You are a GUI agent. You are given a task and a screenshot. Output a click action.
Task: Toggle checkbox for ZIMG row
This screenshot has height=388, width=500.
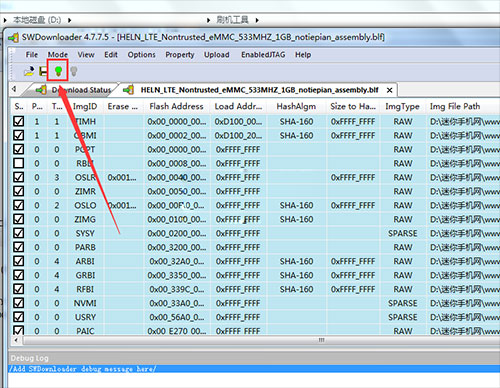pyautogui.click(x=19, y=219)
